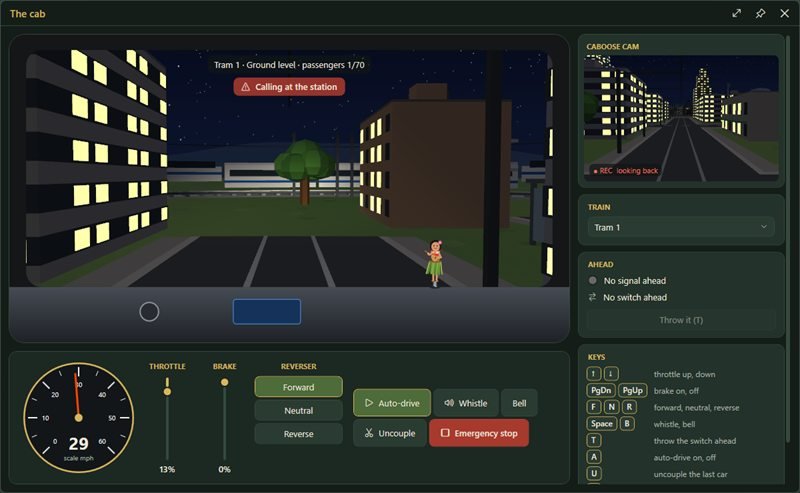Screen dimensions: 800x493
Task: Click the 29 speed readout
Action: point(79,443)
